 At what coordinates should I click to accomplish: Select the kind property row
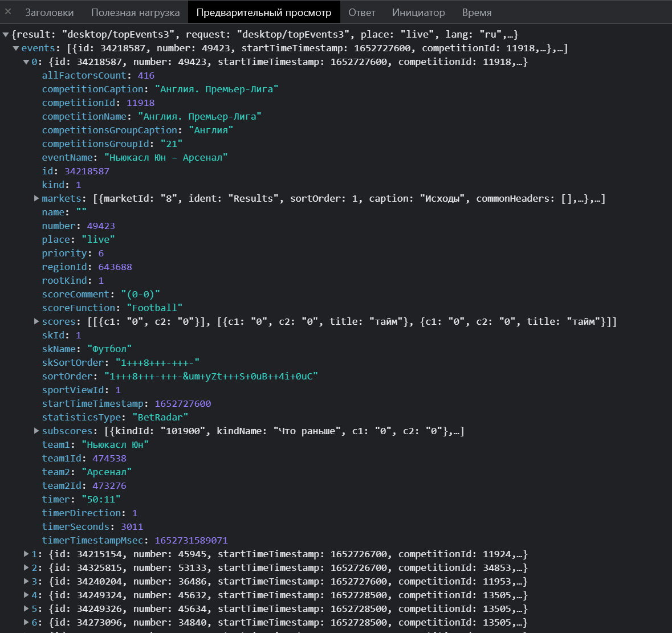click(62, 185)
